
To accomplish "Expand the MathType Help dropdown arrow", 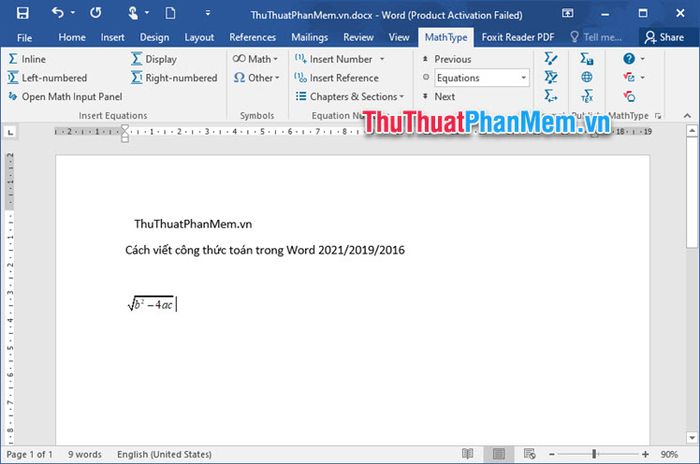I will [642, 59].
